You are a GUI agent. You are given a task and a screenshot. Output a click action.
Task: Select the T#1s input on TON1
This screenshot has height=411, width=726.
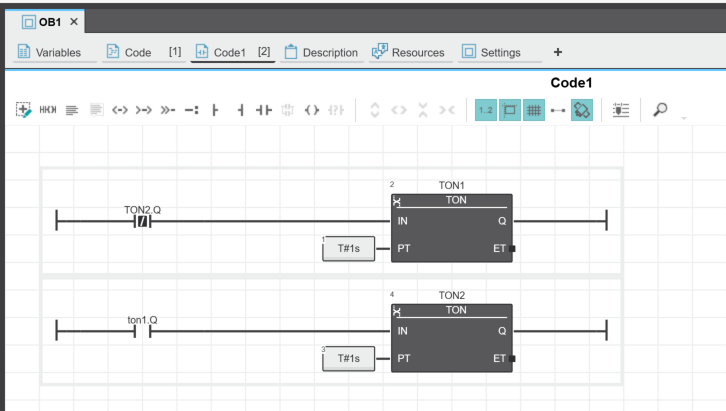[348, 250]
